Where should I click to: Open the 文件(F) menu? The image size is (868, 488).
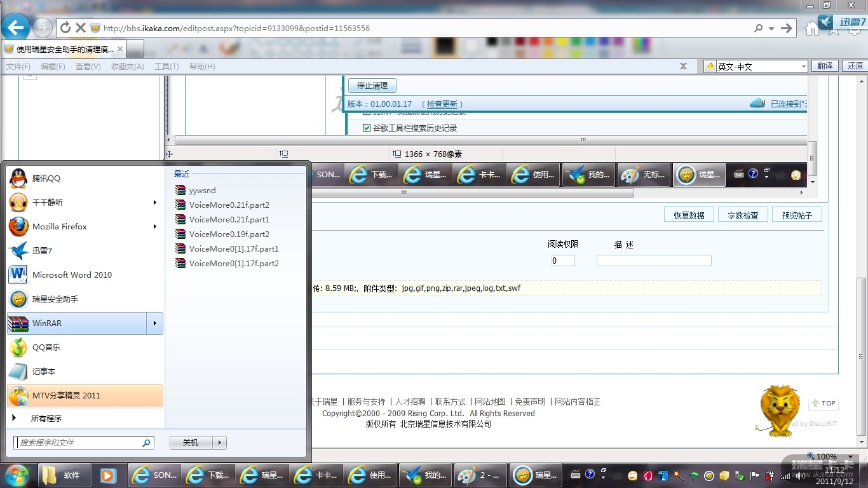(x=18, y=66)
